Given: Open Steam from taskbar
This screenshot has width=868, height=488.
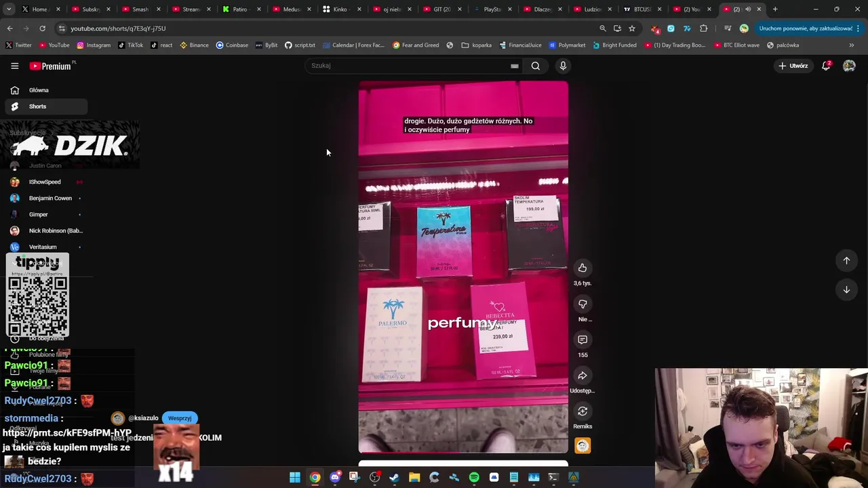Looking at the screenshot, I should tap(395, 477).
